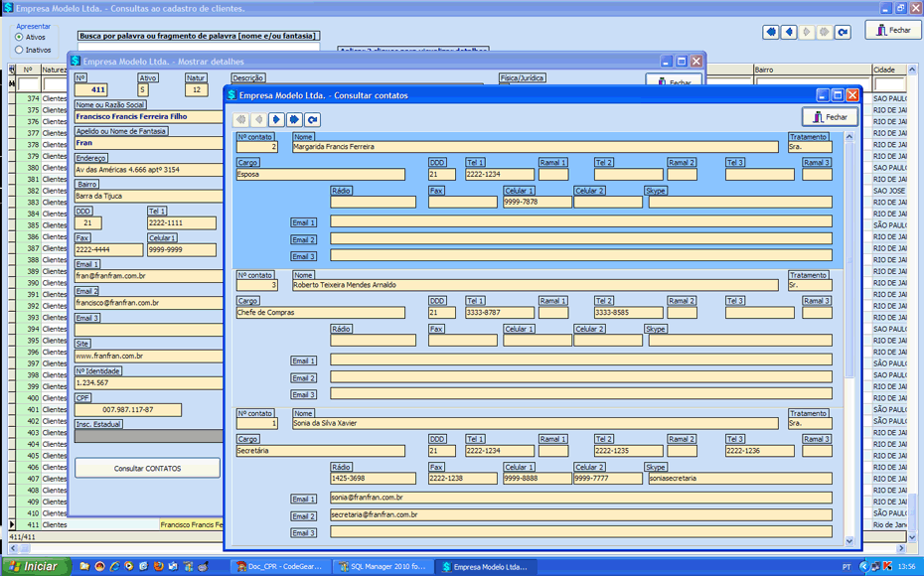This screenshot has width=924, height=576.
Task: Click the CPF field 007.987.117-87
Action: pos(128,410)
